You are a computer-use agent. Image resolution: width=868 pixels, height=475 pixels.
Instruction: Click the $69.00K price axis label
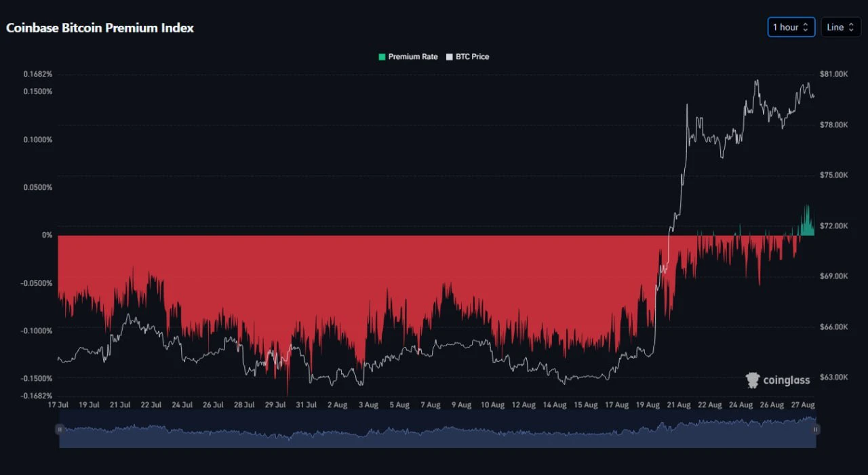click(834, 276)
